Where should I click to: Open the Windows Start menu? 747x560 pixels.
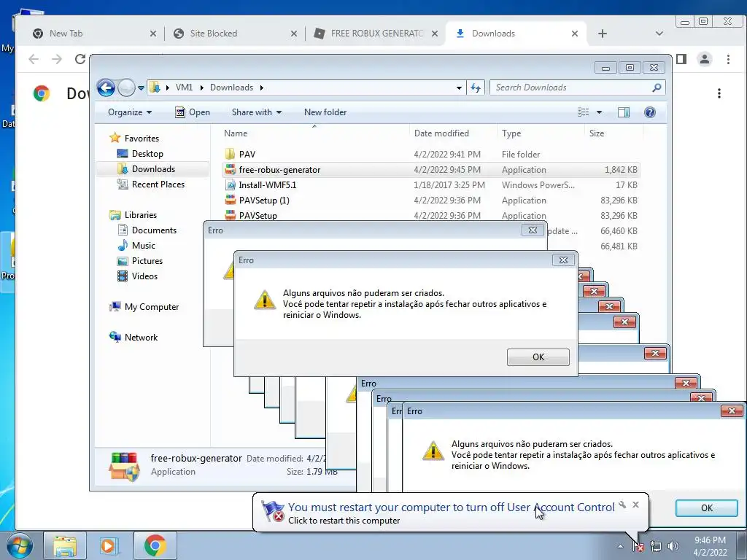click(x=19, y=545)
